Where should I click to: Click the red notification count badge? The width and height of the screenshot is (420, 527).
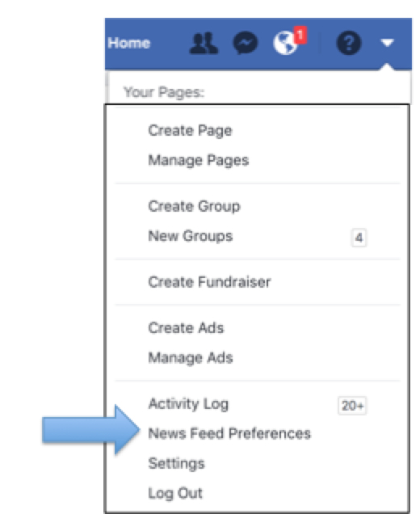tap(300, 35)
